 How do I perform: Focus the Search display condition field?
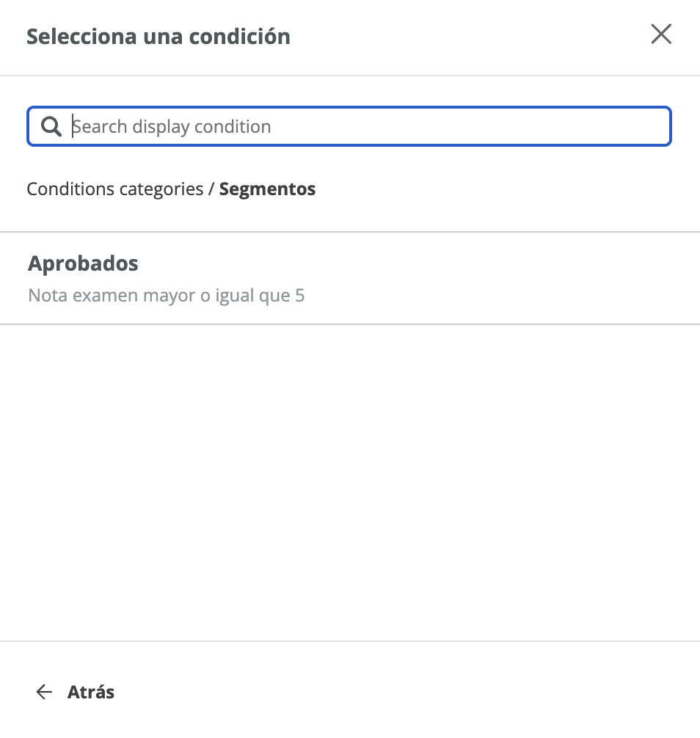(367, 127)
